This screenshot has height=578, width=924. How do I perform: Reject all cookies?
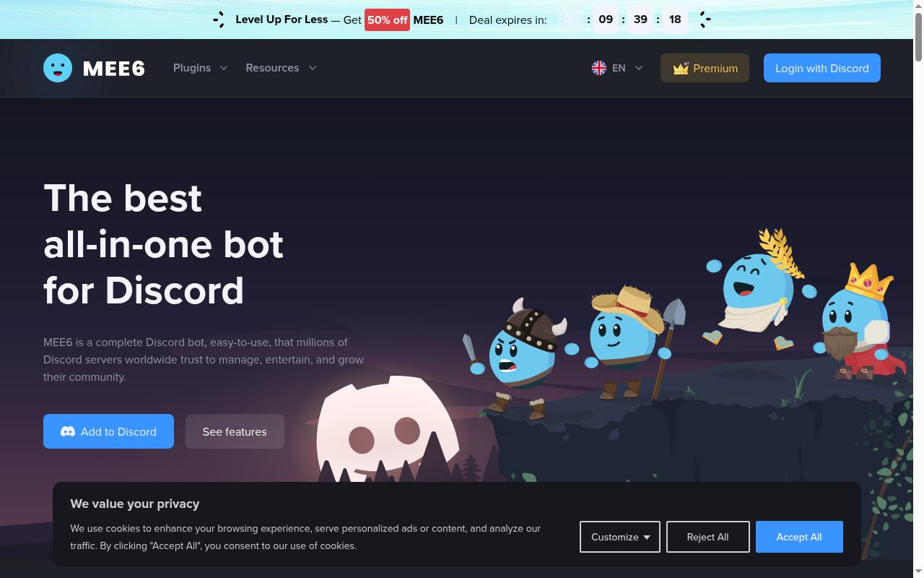[x=707, y=537]
